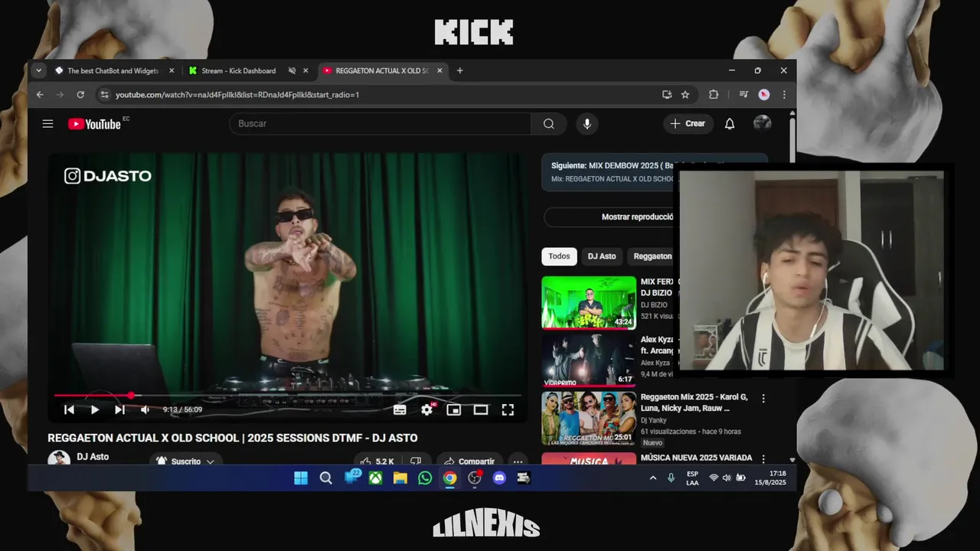Open Chrome extensions puzzle icon
The image size is (980, 551).
point(714,95)
